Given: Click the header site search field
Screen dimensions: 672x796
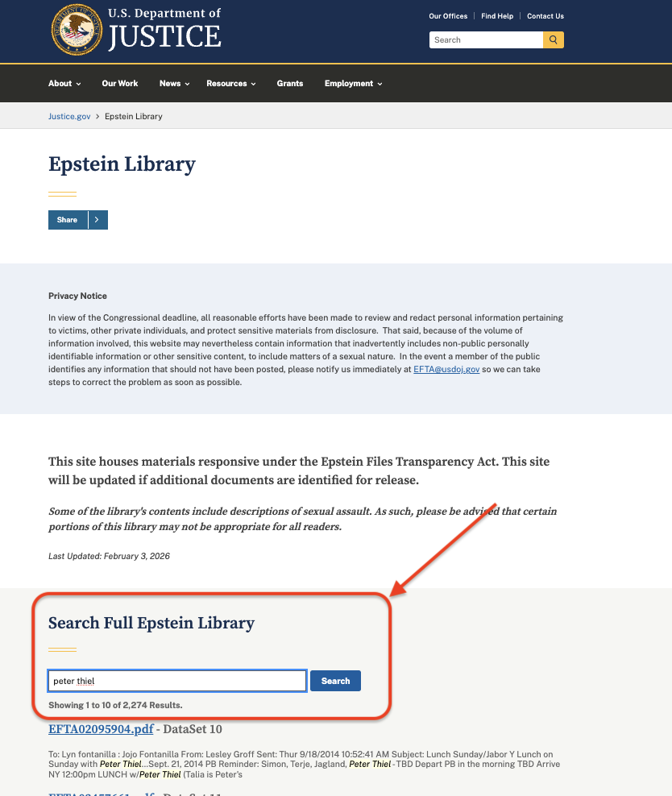Looking at the screenshot, I should pyautogui.click(x=486, y=39).
